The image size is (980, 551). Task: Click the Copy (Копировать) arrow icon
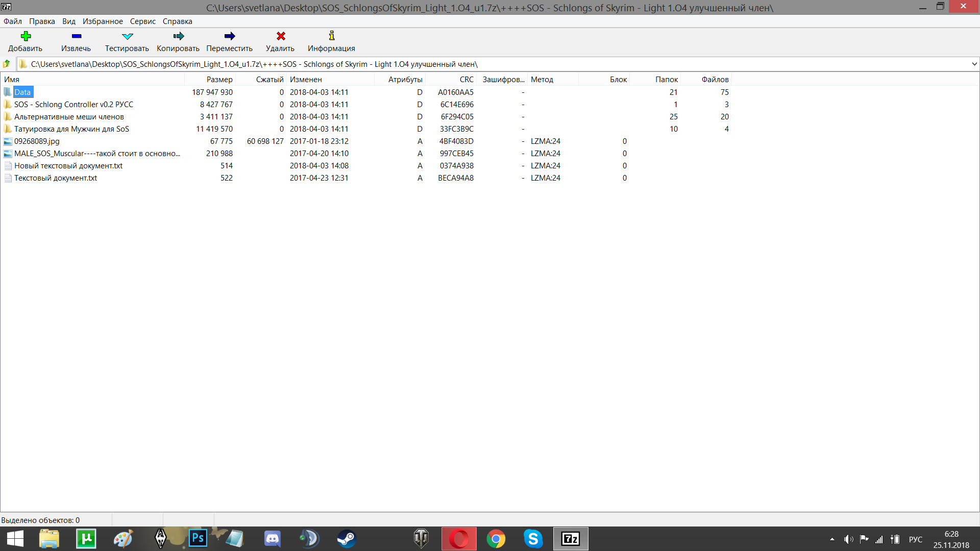click(x=179, y=36)
